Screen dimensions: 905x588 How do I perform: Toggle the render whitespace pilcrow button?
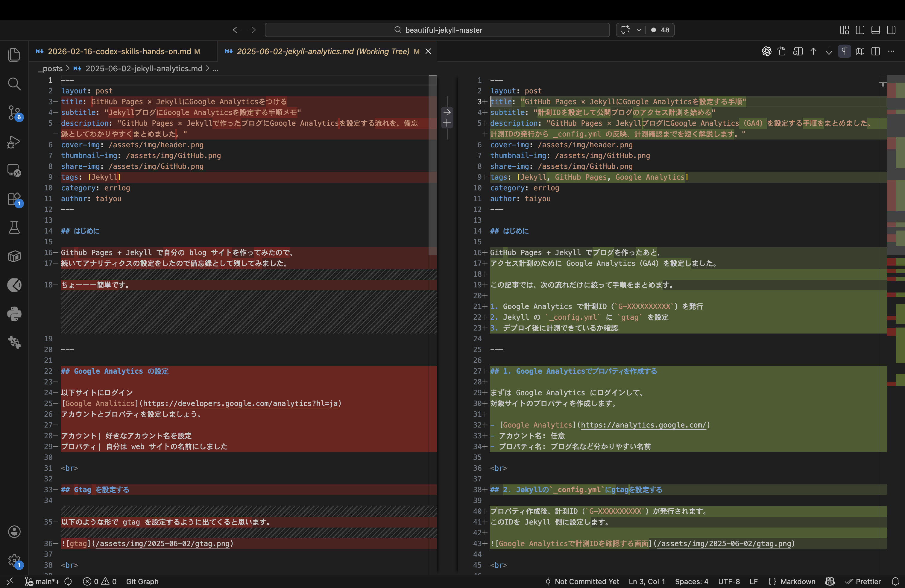click(845, 51)
